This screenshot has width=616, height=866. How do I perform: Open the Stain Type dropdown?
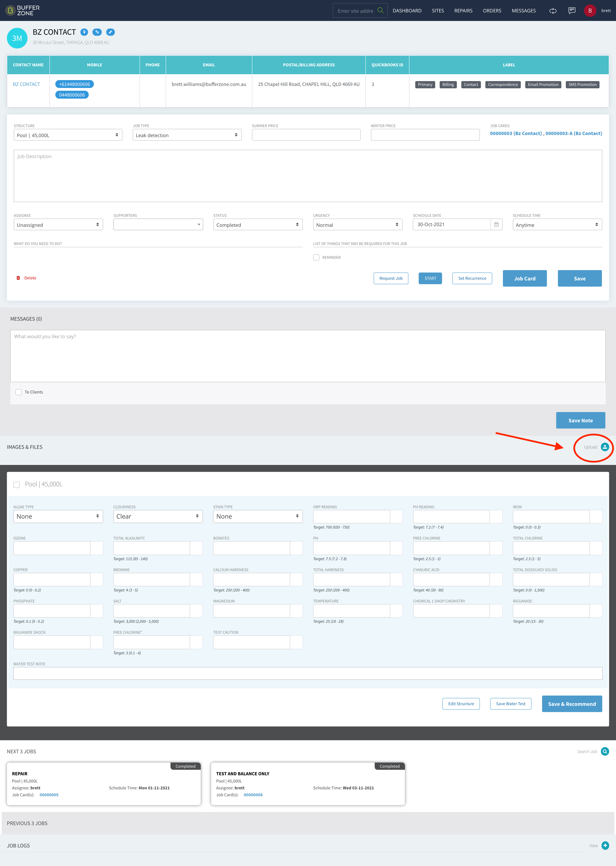pyautogui.click(x=258, y=516)
